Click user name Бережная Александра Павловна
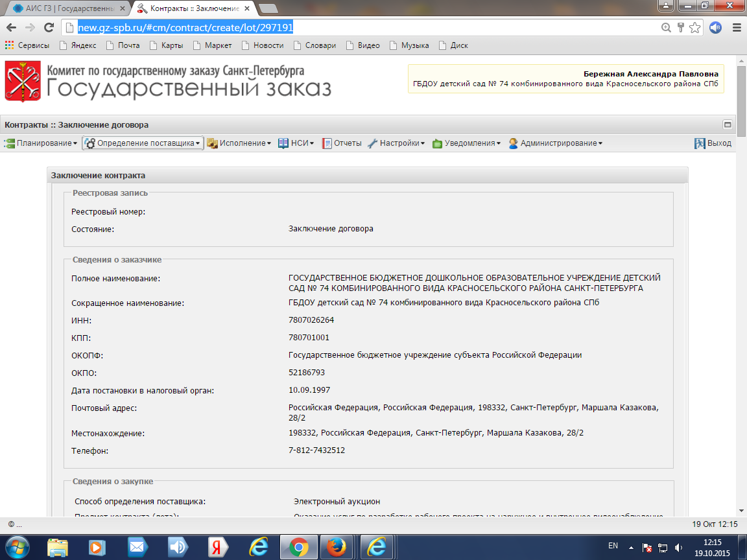 click(x=651, y=74)
